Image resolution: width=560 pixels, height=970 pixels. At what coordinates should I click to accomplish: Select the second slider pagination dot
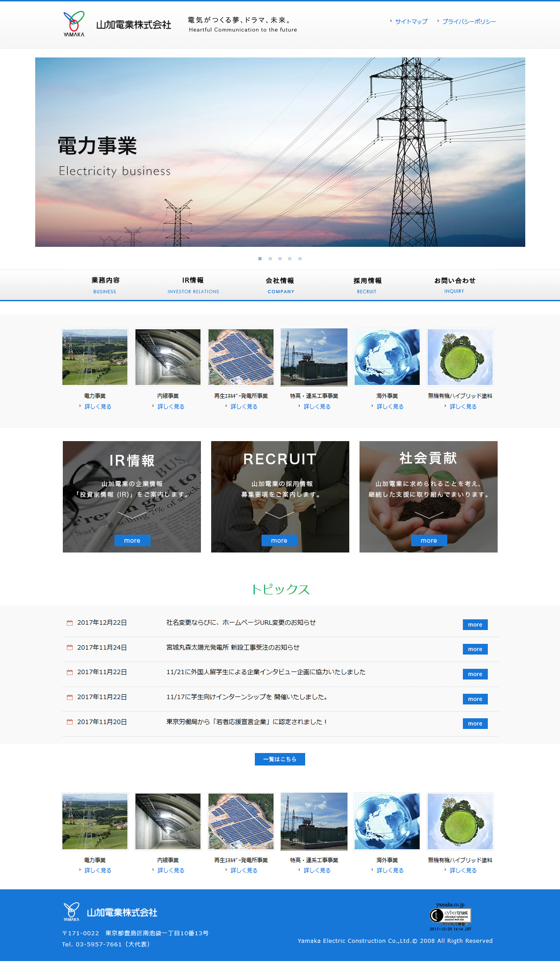(270, 258)
